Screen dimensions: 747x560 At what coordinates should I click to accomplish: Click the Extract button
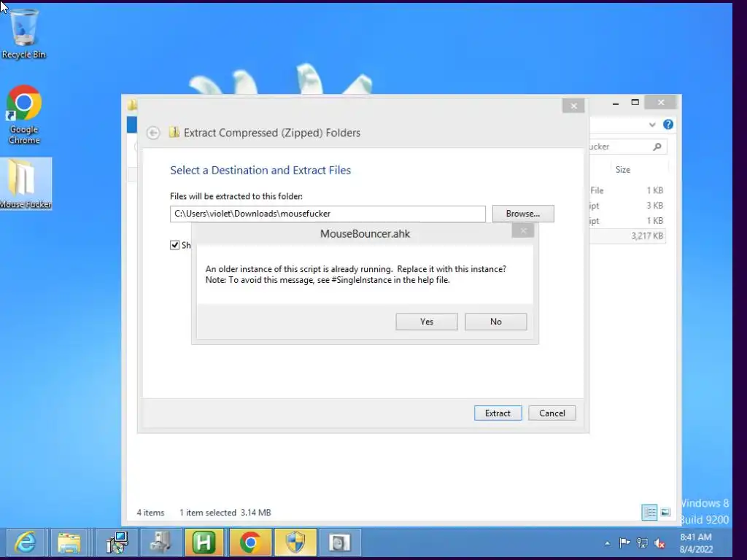click(498, 413)
